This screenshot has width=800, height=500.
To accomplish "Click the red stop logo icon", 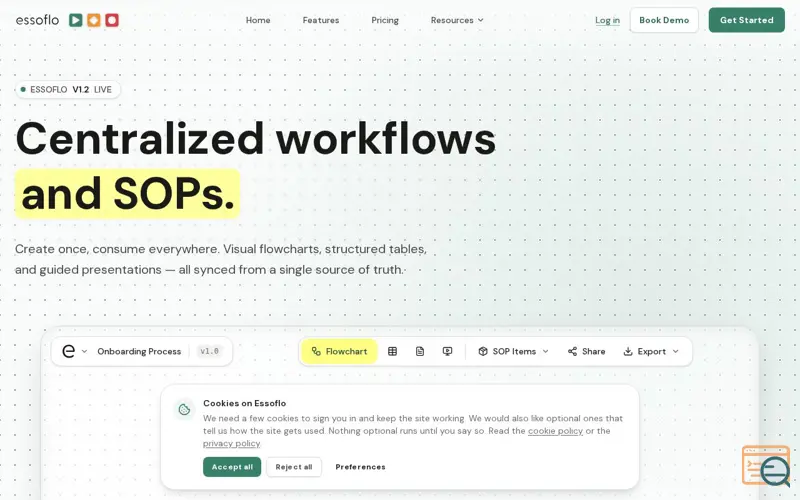I will 112,20.
